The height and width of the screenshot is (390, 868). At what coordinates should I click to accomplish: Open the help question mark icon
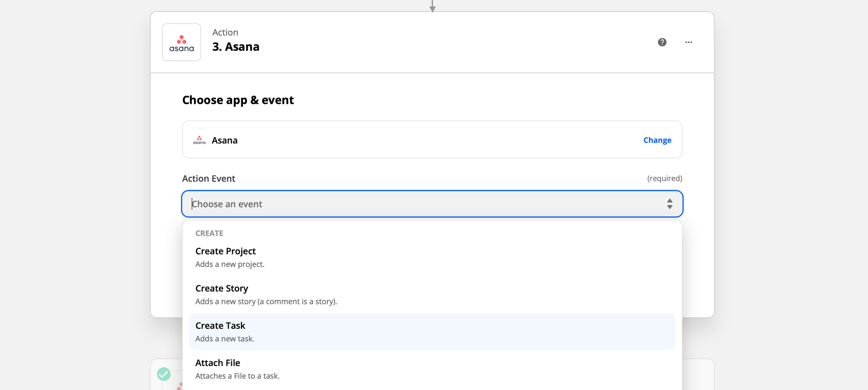point(662,42)
